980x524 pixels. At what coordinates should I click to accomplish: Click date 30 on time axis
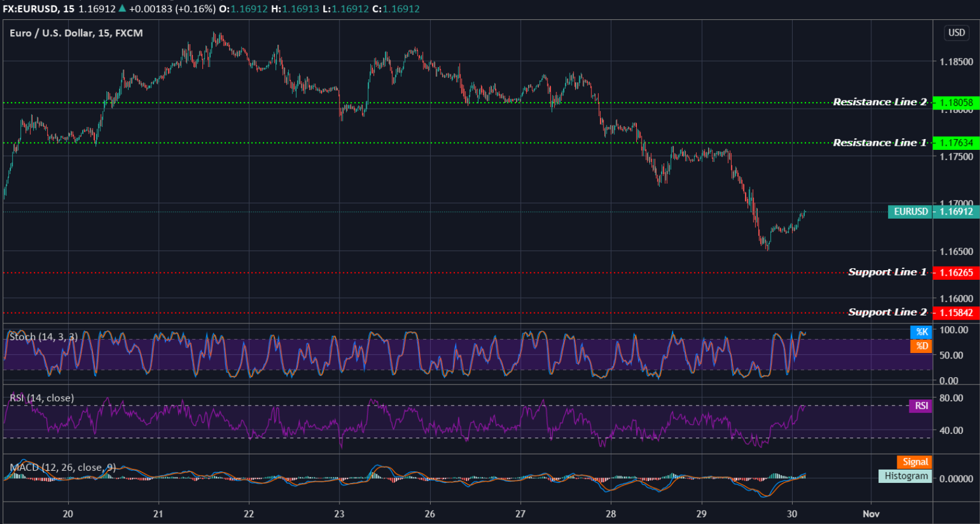pyautogui.click(x=792, y=514)
